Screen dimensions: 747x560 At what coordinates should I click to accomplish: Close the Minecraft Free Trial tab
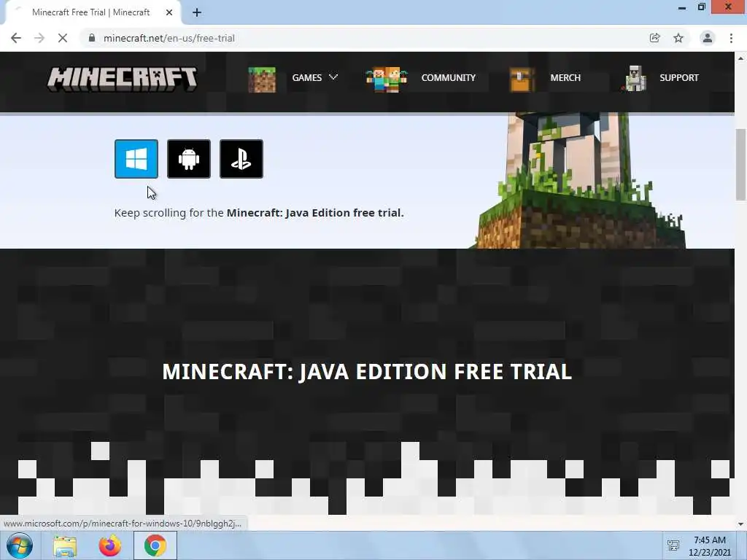point(169,12)
